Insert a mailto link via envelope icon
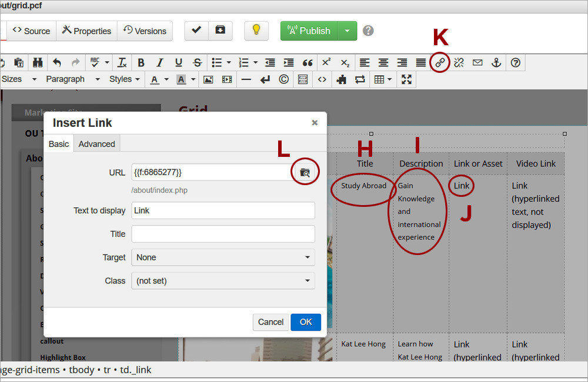588x382 pixels. point(477,63)
